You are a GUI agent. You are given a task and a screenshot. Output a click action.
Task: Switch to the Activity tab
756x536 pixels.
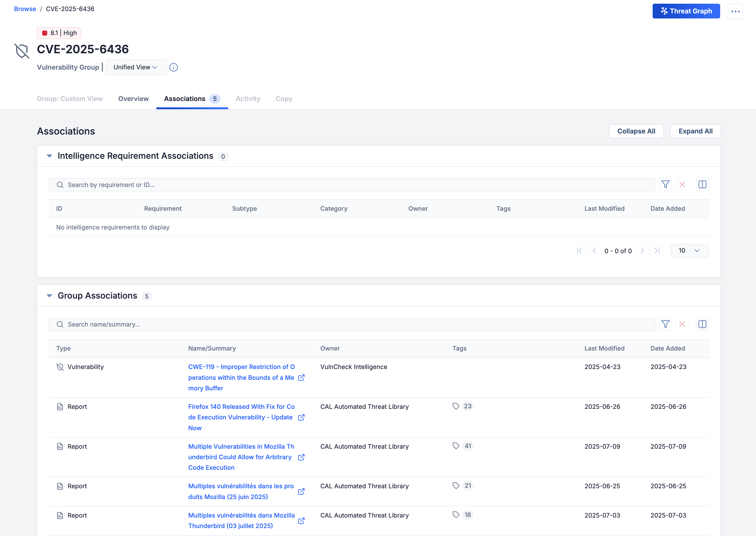[x=248, y=99]
